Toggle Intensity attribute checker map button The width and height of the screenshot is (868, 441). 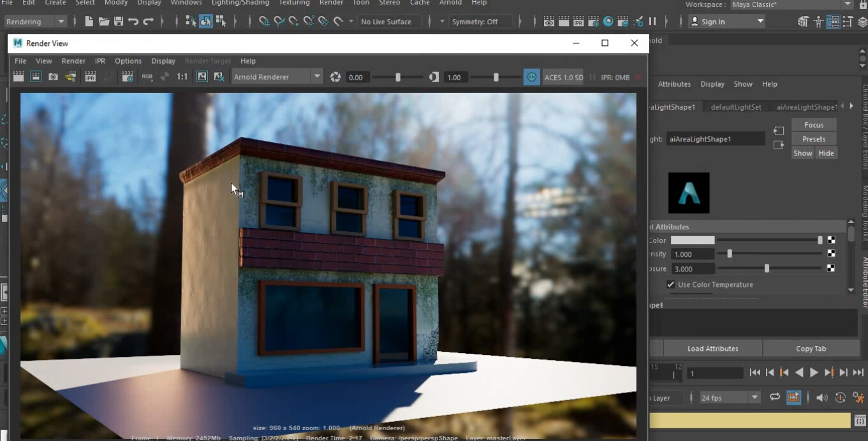831,254
